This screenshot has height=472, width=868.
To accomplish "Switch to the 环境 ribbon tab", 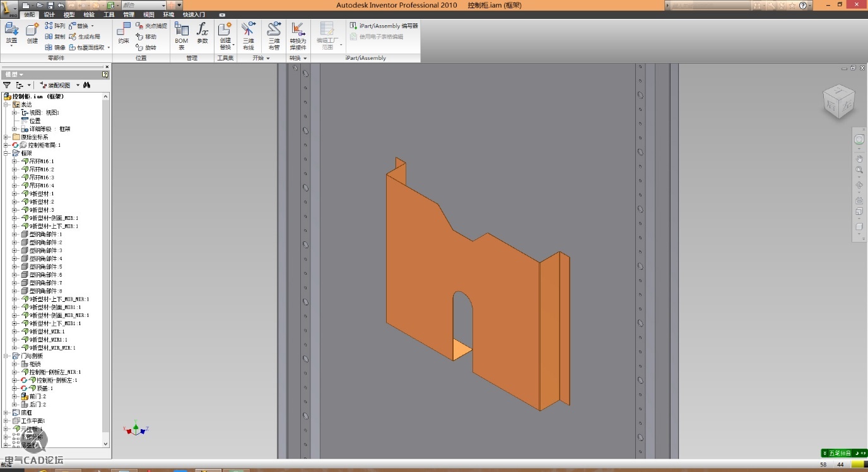I will tap(168, 14).
